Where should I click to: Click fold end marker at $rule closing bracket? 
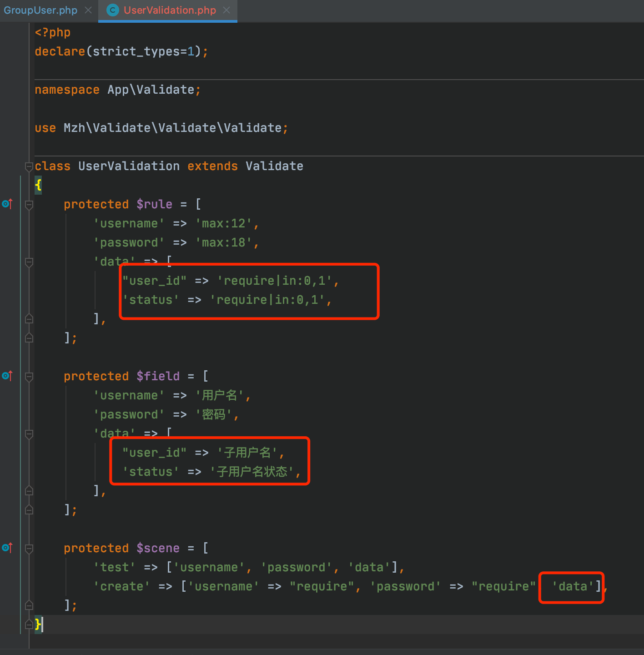coord(29,338)
